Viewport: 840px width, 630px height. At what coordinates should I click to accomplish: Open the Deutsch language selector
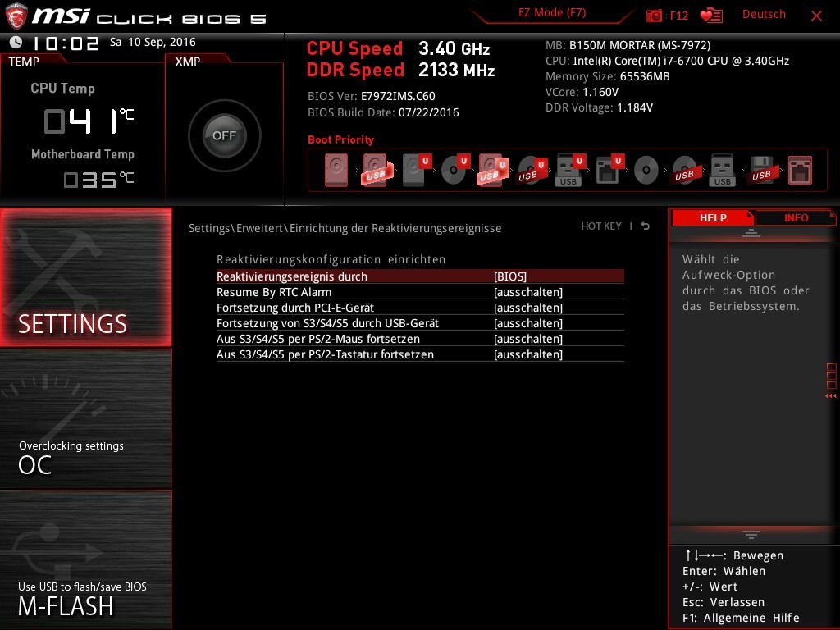pyautogui.click(x=764, y=15)
